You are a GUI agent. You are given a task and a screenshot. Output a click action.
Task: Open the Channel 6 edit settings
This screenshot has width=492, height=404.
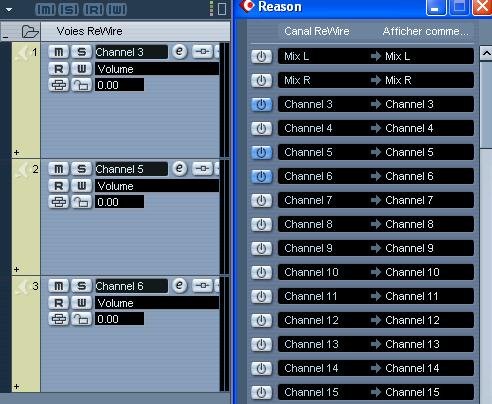[x=179, y=285]
